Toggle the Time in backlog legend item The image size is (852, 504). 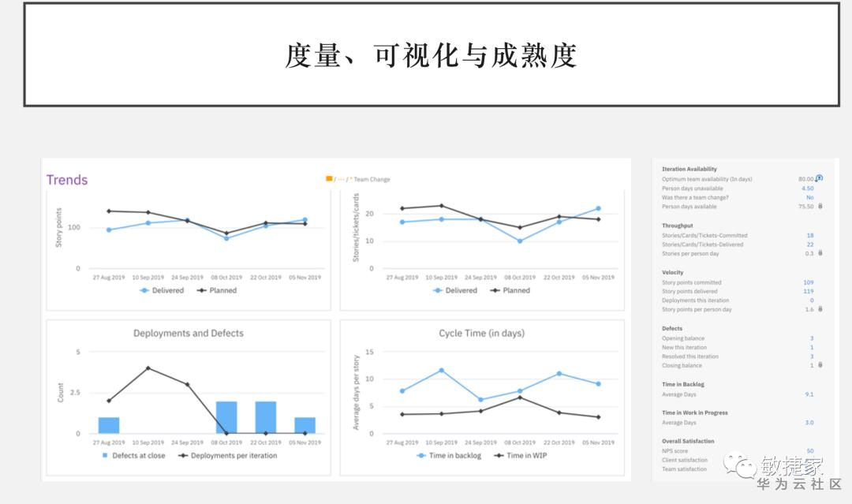[x=449, y=456]
